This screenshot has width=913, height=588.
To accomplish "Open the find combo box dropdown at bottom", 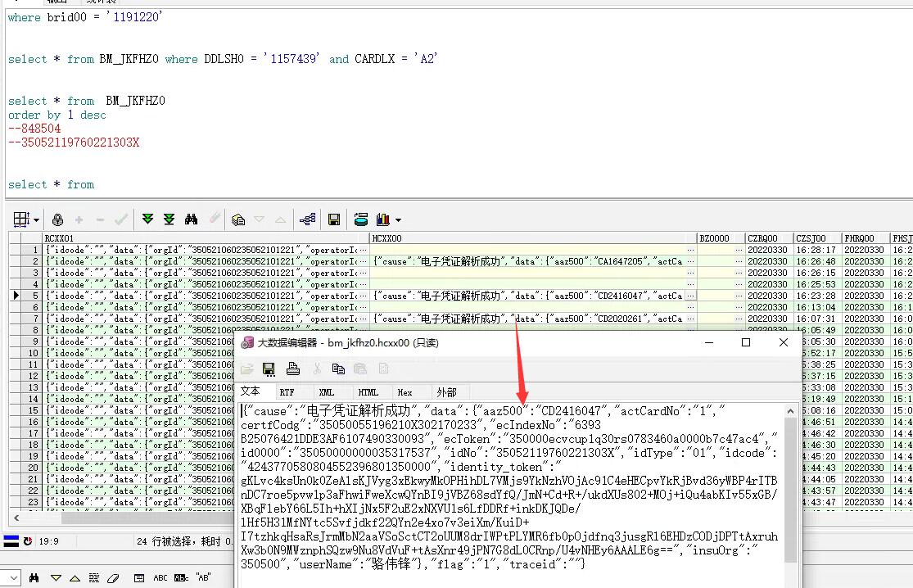I will coord(13,577).
